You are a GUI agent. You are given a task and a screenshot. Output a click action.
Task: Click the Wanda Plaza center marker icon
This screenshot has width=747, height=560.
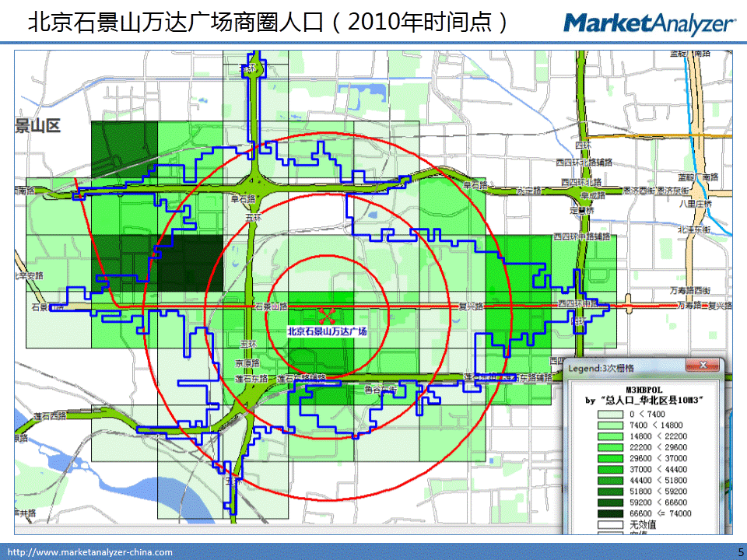point(328,316)
